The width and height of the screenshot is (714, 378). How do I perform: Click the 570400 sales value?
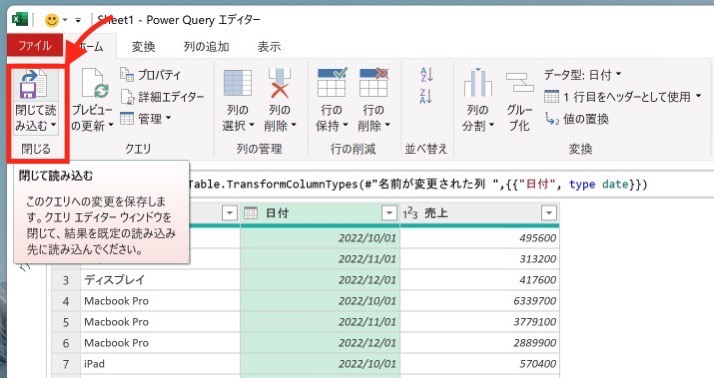click(538, 363)
